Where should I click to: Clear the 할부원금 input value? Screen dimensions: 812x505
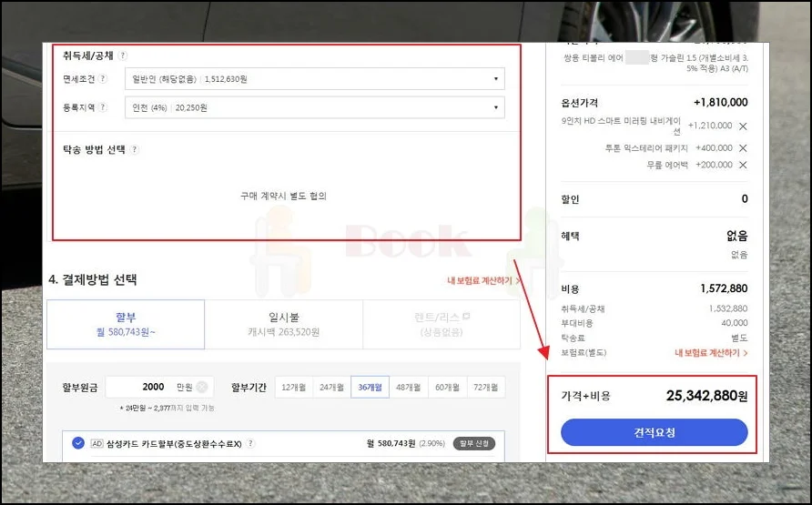click(202, 387)
